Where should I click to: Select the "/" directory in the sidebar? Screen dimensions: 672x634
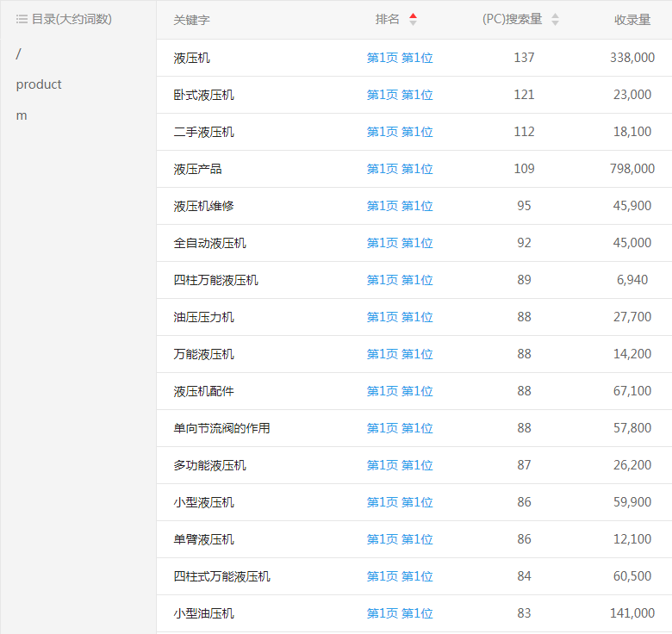tap(19, 53)
